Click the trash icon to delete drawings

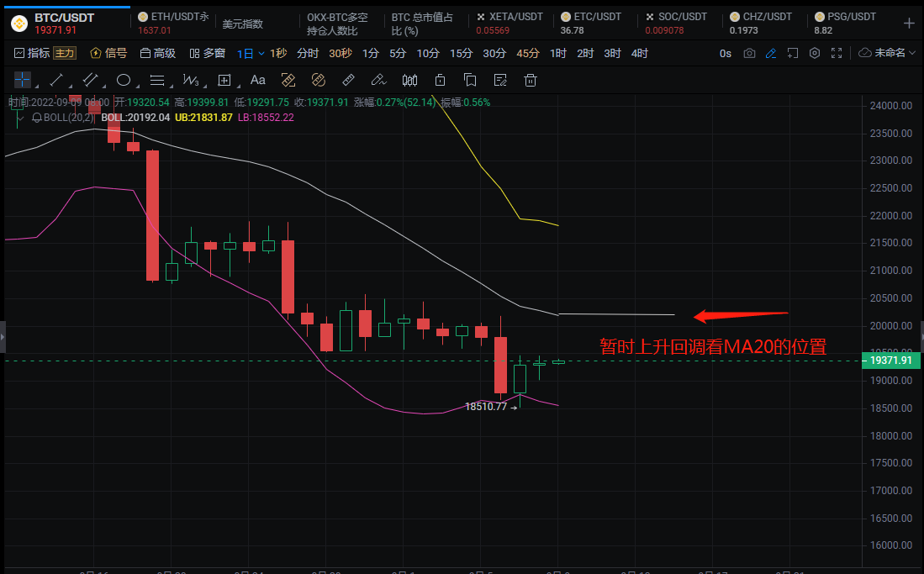pyautogui.click(x=531, y=81)
